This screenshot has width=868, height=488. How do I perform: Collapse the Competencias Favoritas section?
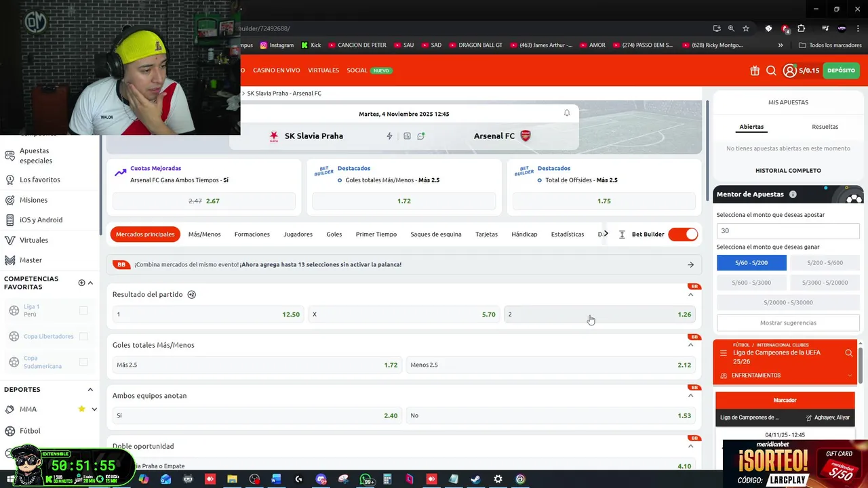[x=90, y=283]
